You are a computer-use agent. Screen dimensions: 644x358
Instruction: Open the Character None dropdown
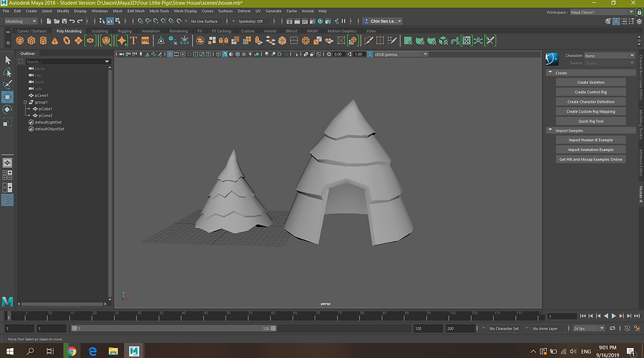610,56
